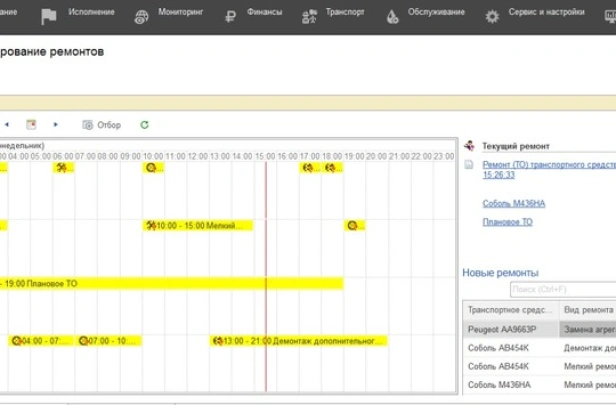This screenshot has width=616, height=405.
Task: Open the Соболь М436НА link
Action: (x=513, y=203)
